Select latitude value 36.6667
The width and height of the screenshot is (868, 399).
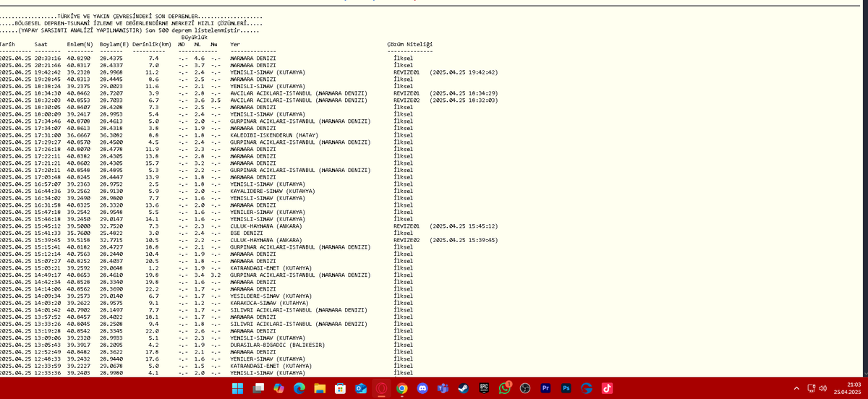coord(80,135)
